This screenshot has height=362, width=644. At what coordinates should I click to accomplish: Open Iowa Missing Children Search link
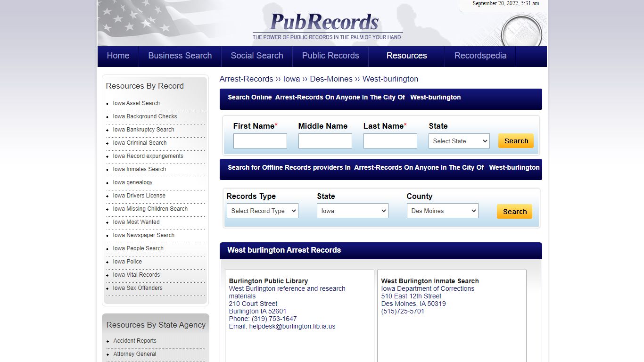click(150, 209)
